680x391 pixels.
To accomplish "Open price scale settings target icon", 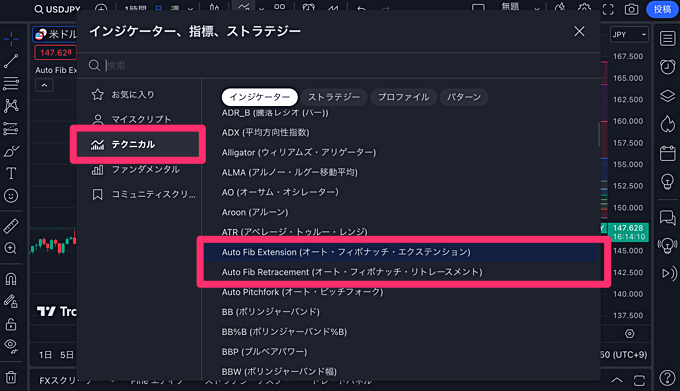I will click(x=629, y=334).
